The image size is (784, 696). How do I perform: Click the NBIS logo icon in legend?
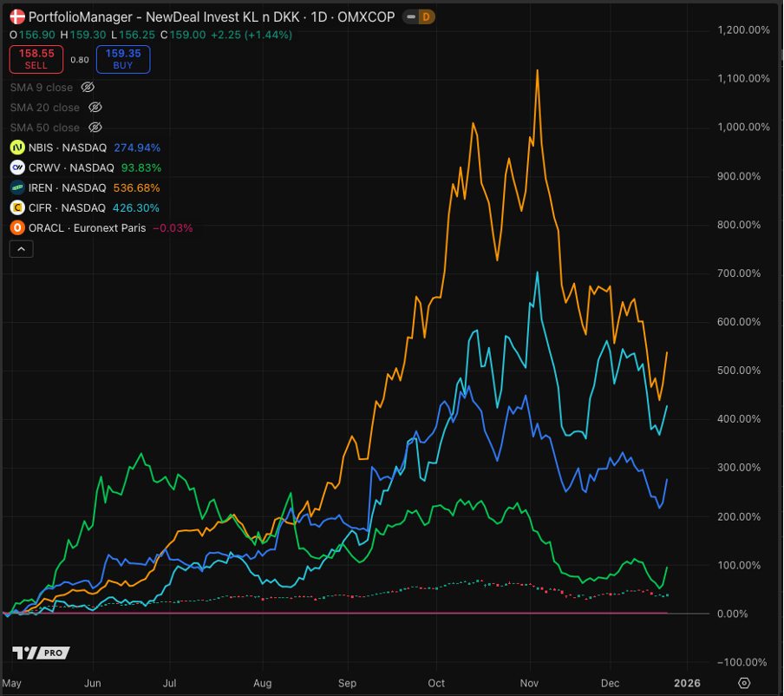(x=16, y=148)
